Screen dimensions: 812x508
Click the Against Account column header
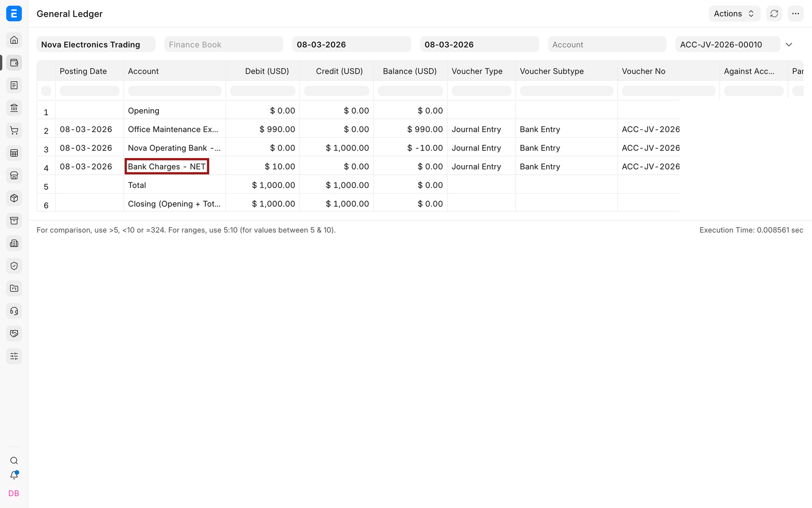[x=754, y=71]
